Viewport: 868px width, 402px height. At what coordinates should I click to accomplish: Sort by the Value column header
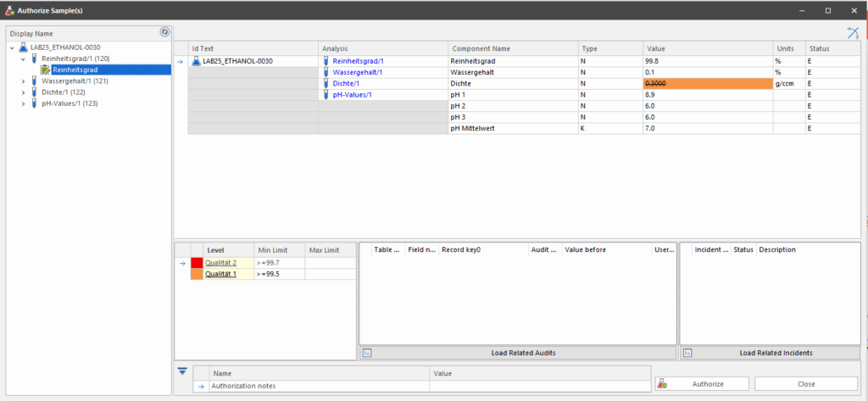pyautogui.click(x=708, y=48)
